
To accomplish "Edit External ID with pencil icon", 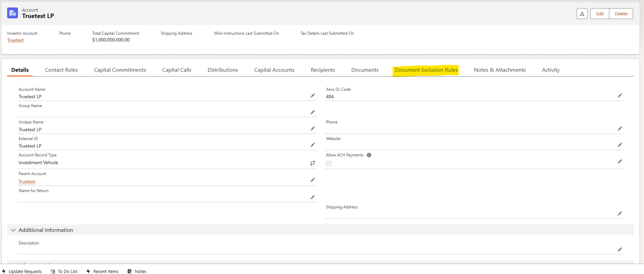I will click(x=313, y=145).
